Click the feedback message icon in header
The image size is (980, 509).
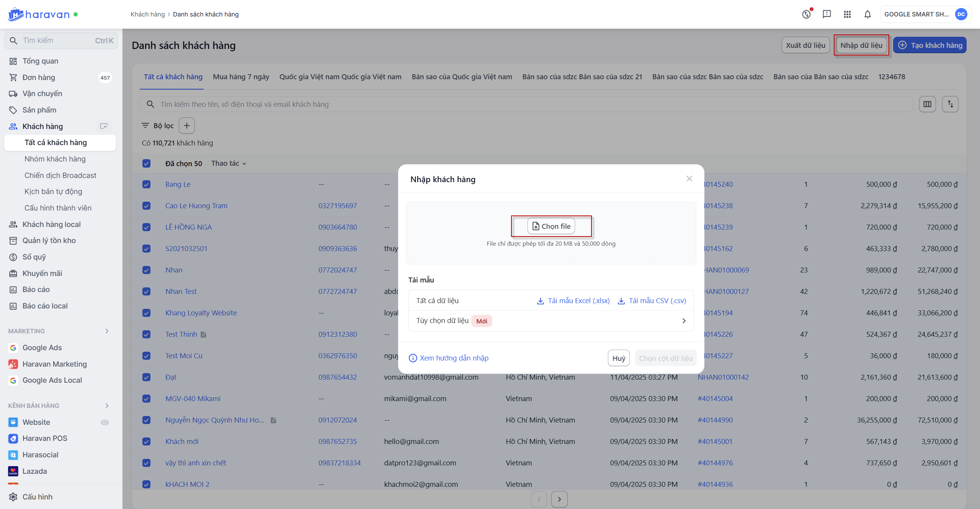[827, 15]
